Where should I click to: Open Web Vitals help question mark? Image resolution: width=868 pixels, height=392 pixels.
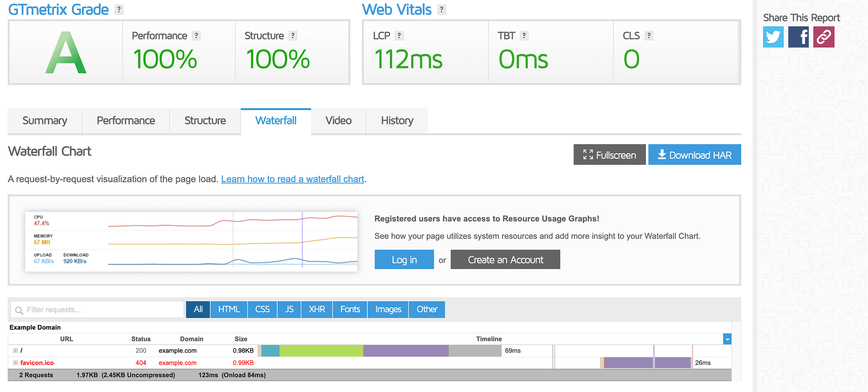(x=442, y=9)
